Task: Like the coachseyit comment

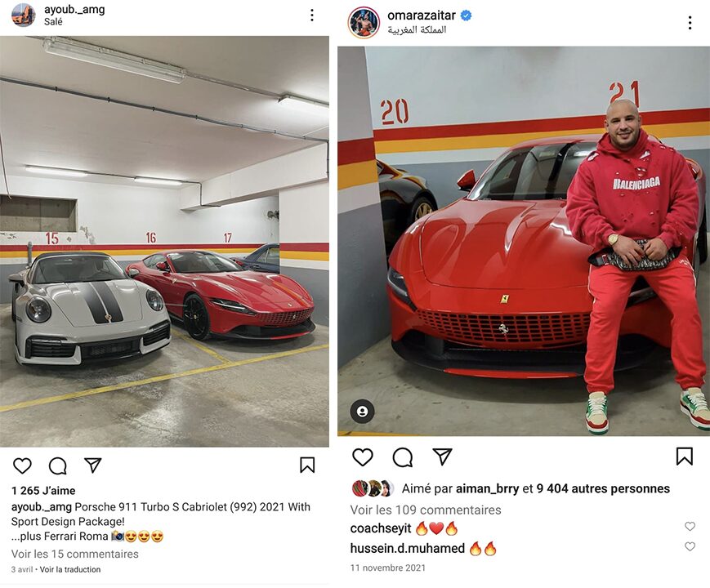Action: [x=690, y=526]
